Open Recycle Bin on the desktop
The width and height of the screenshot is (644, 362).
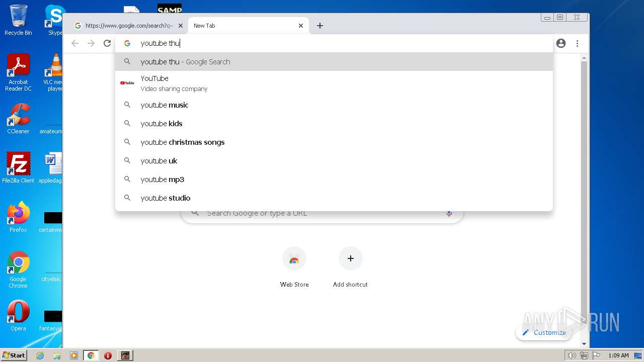[x=18, y=20]
